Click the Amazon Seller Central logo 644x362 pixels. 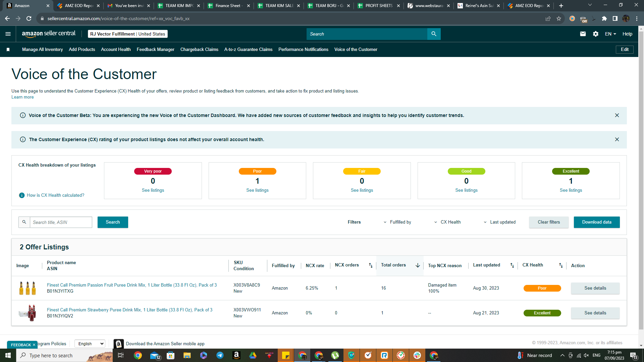[x=49, y=34]
